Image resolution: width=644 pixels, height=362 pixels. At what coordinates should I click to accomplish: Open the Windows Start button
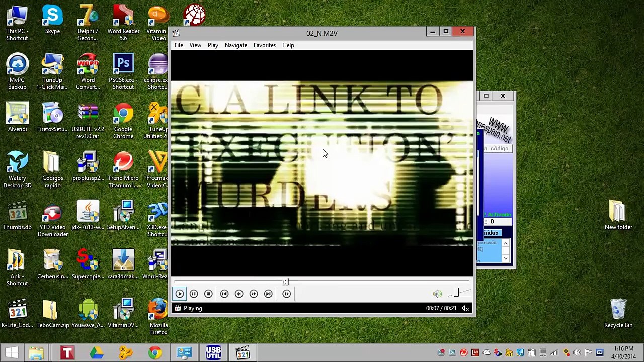coord(12,353)
